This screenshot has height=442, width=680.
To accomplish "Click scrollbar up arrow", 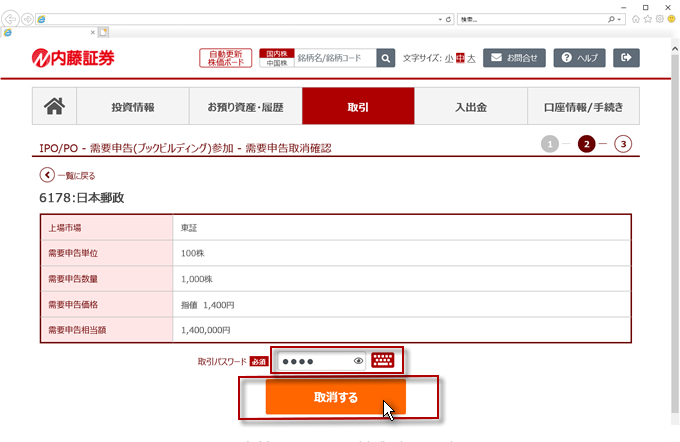I will pos(675,49).
